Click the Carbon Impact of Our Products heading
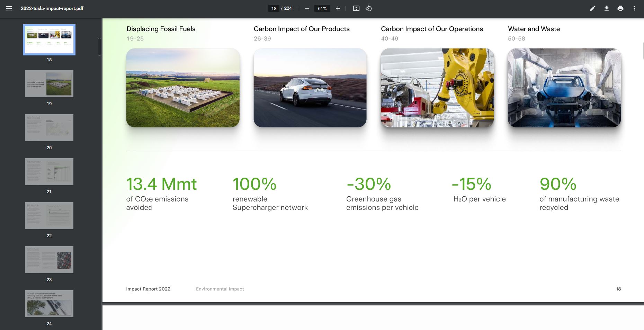The height and width of the screenshot is (330, 644). [302, 29]
